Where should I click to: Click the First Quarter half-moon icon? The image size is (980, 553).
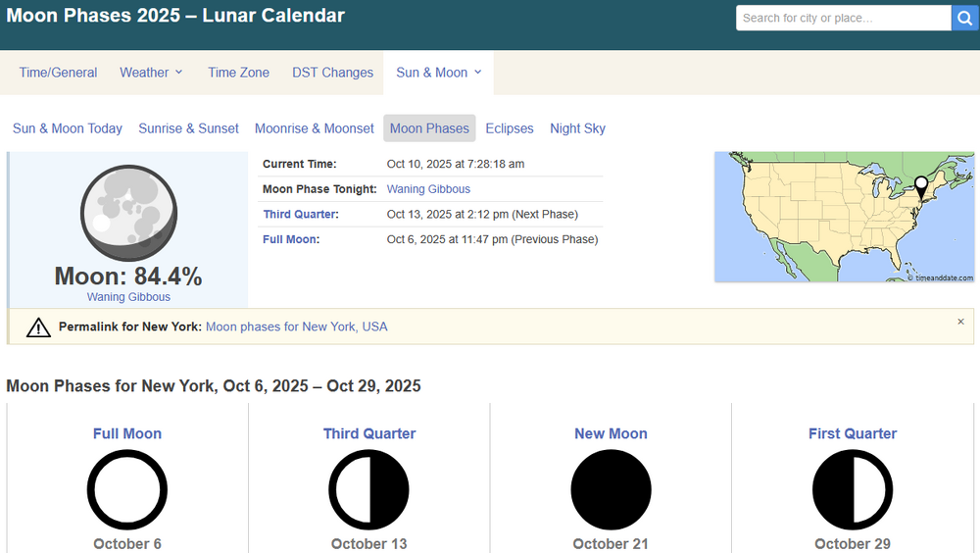coord(853,489)
